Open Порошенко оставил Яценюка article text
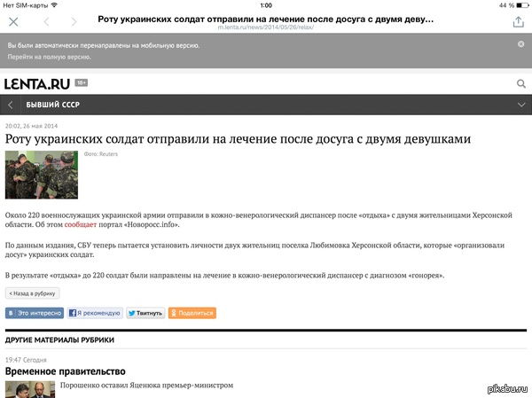This screenshot has height=398, width=532. pyautogui.click(x=146, y=386)
